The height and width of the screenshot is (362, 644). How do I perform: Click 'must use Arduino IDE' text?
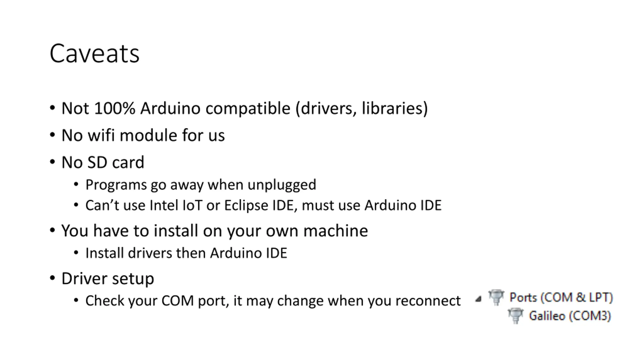point(372,205)
